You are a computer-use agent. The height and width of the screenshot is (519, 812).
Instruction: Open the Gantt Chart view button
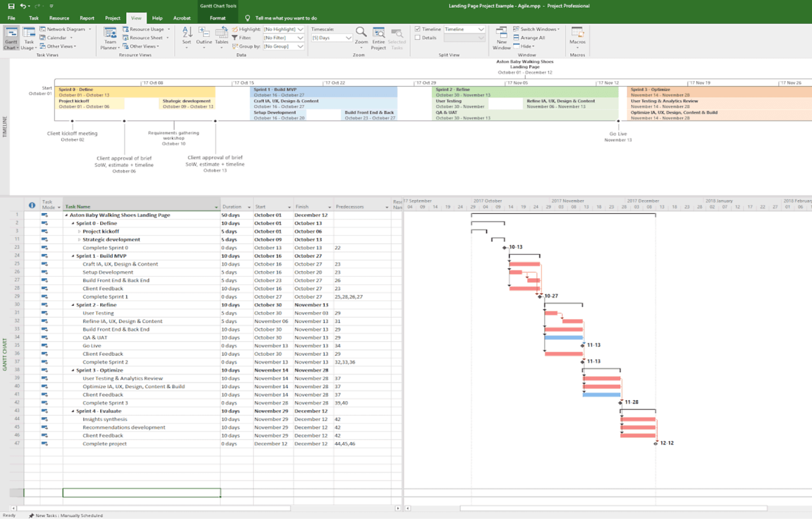(11, 38)
